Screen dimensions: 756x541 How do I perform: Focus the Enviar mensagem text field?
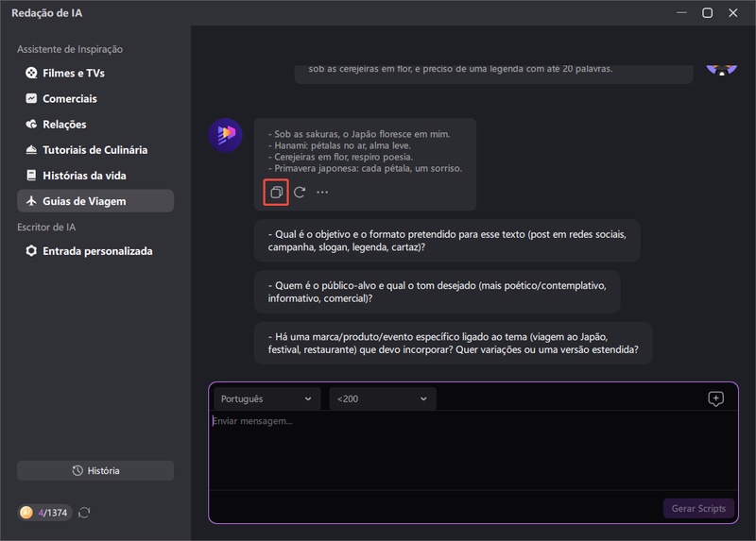click(x=472, y=448)
